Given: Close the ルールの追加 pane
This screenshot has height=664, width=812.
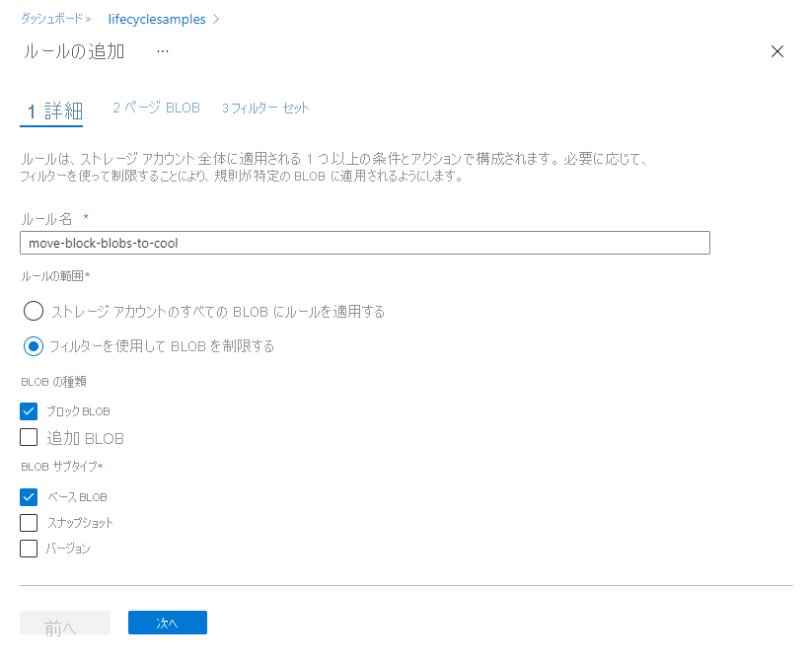Looking at the screenshot, I should click(776, 51).
